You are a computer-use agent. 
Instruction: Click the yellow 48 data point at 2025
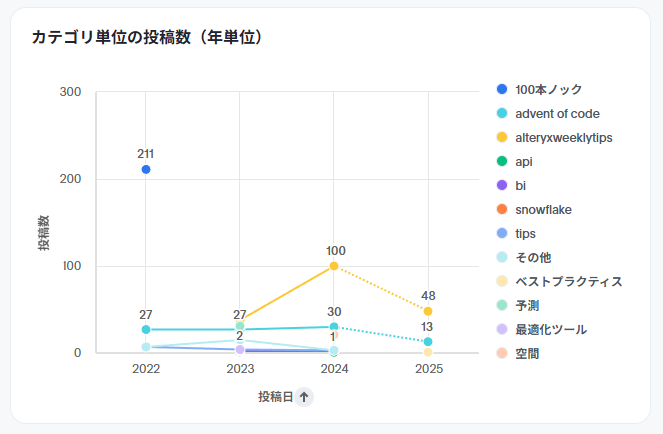coord(428,311)
